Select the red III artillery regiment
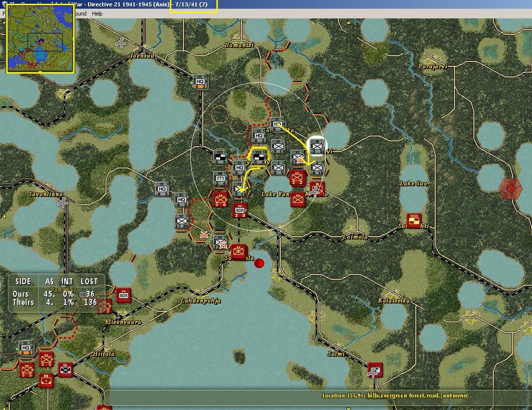This screenshot has height=410, width=532. pyautogui.click(x=46, y=380)
